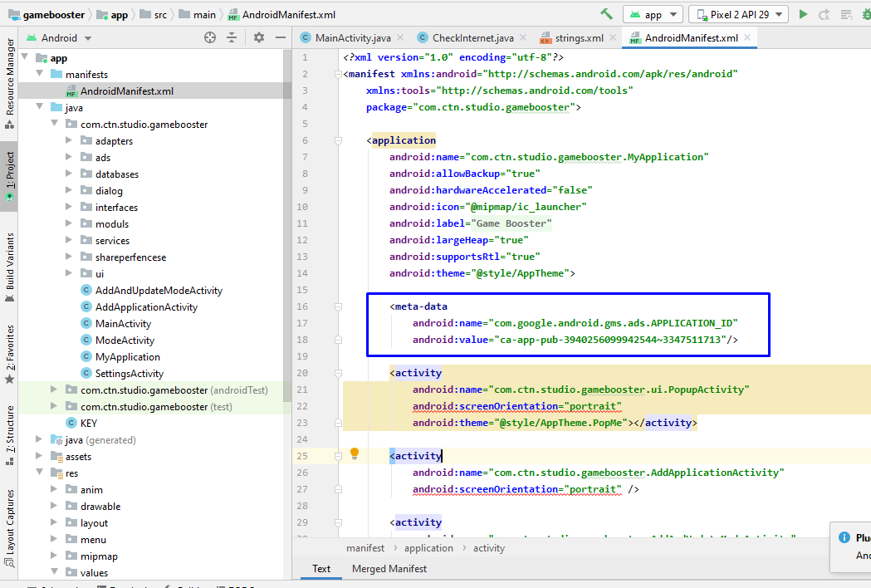Select MainActivity in the project tree
The height and width of the screenshot is (588, 871).
click(123, 323)
